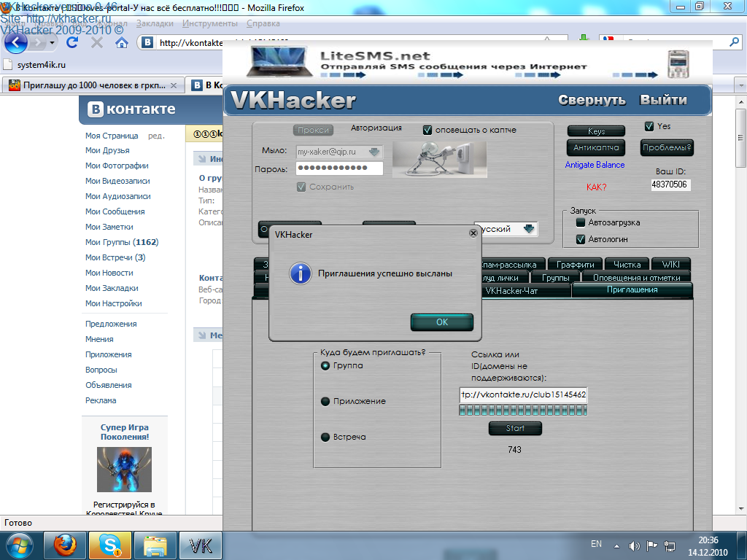Open the Antigate Balance link

click(x=595, y=165)
